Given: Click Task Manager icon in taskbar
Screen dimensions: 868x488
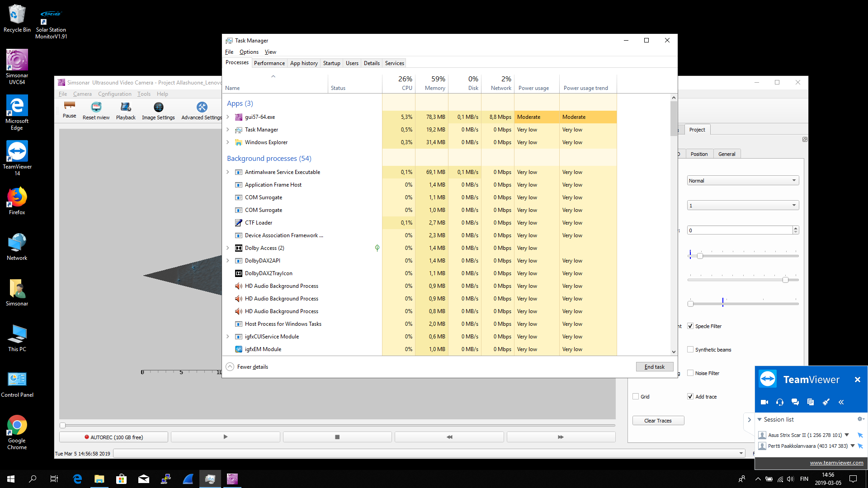Looking at the screenshot, I should pos(210,479).
